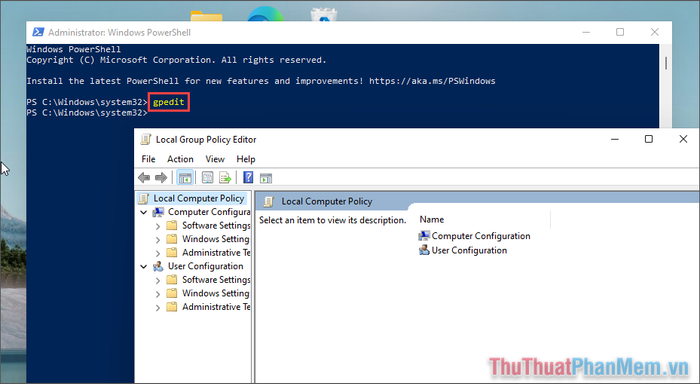This screenshot has height=384, width=700.
Task: Select Computer Configuration node in the left tree
Action: coord(209,212)
